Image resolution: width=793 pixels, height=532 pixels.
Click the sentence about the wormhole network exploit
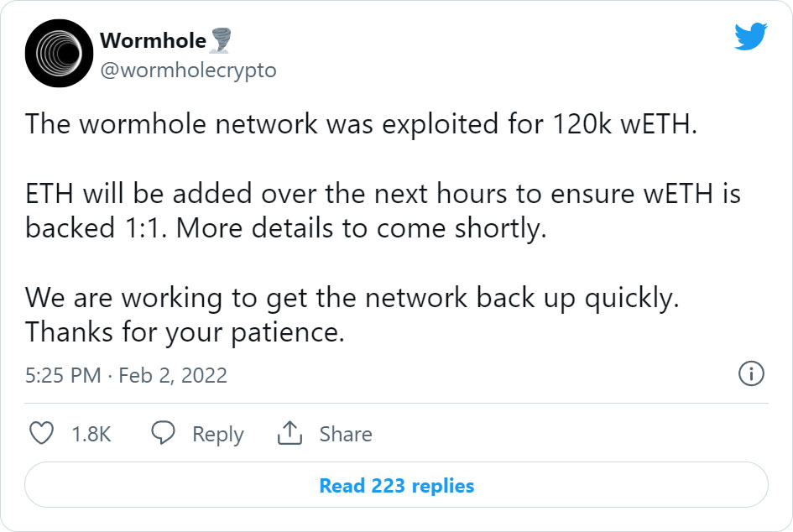pos(361,123)
